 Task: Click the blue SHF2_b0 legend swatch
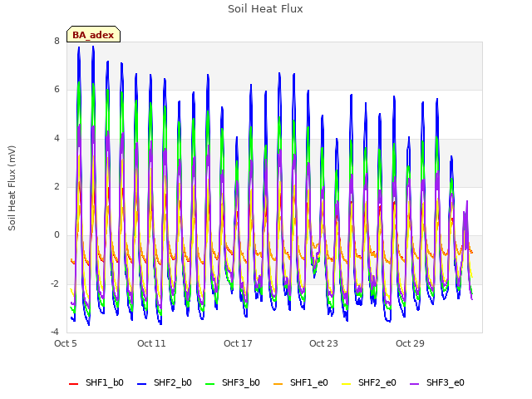coord(142,384)
